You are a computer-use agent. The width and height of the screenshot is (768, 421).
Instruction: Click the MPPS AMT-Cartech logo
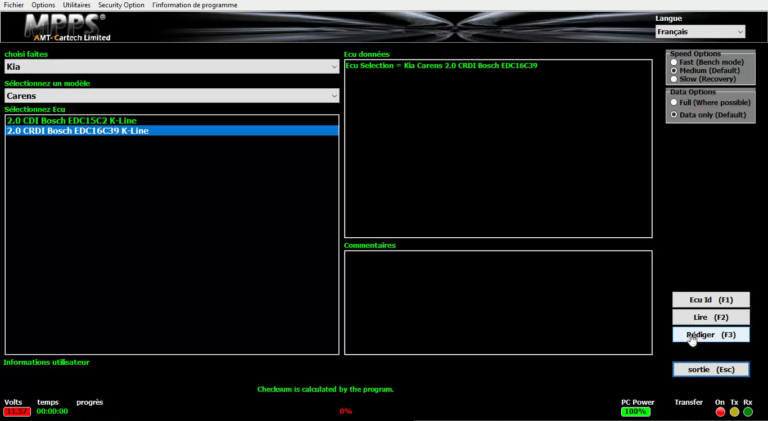point(68,27)
